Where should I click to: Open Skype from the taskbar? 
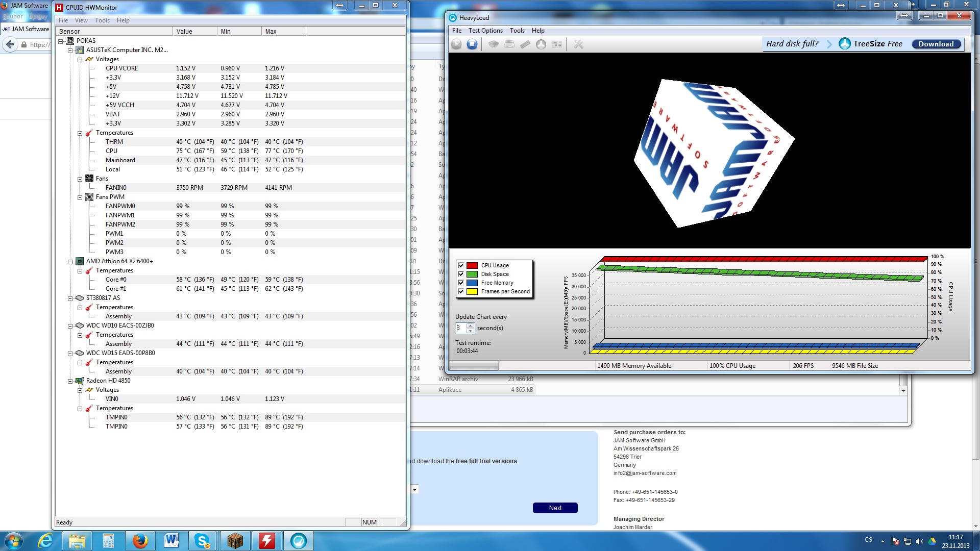pos(203,541)
